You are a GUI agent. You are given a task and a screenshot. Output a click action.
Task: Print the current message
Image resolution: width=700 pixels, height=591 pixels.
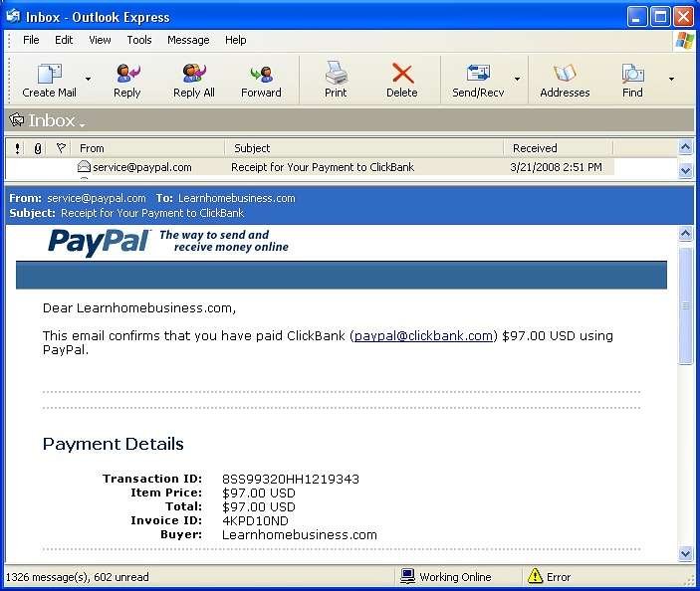click(336, 81)
